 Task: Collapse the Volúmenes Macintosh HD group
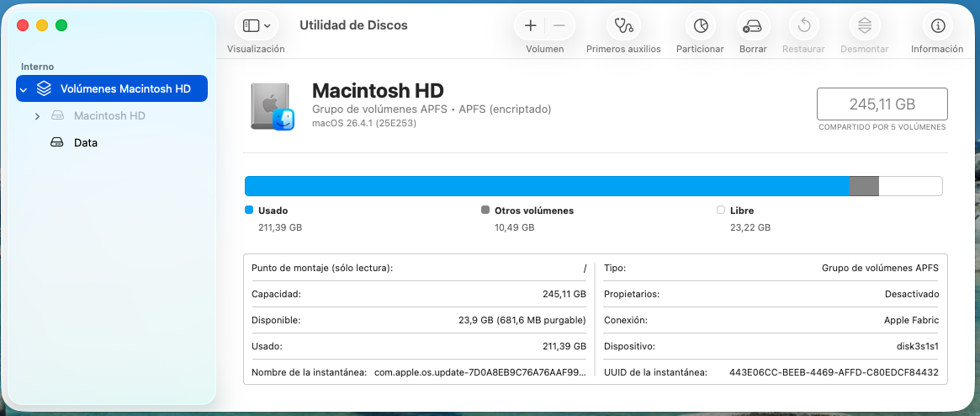tap(24, 89)
